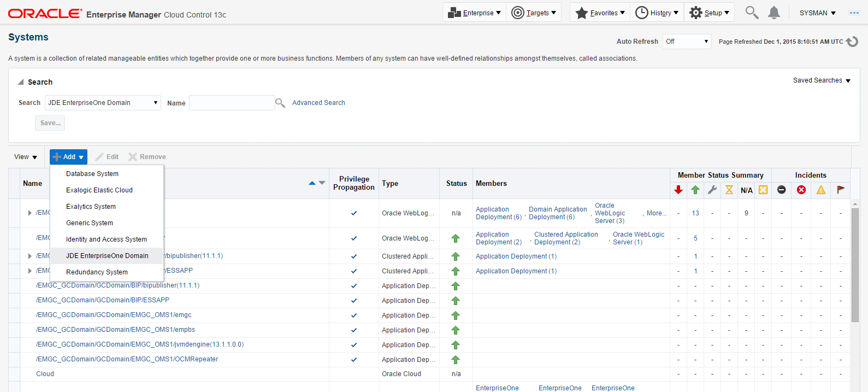This screenshot has width=868, height=392.
Task: Select JDE EnterpriseOne Domain from Add menu
Action: (x=107, y=256)
